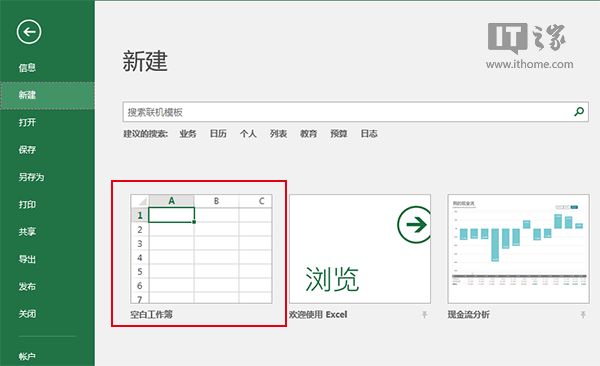Search suggested category 个人
The image size is (600, 366).
[x=248, y=134]
